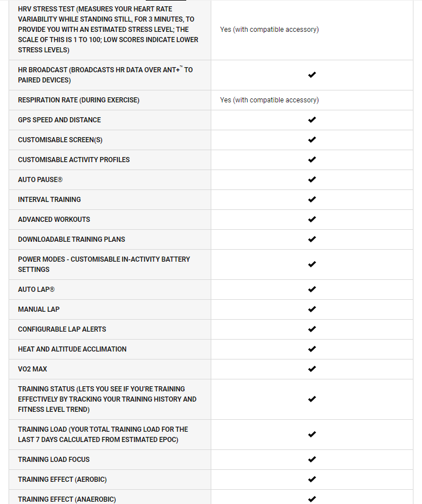Click the Training Effect (Aerobic) label

[x=62, y=480]
